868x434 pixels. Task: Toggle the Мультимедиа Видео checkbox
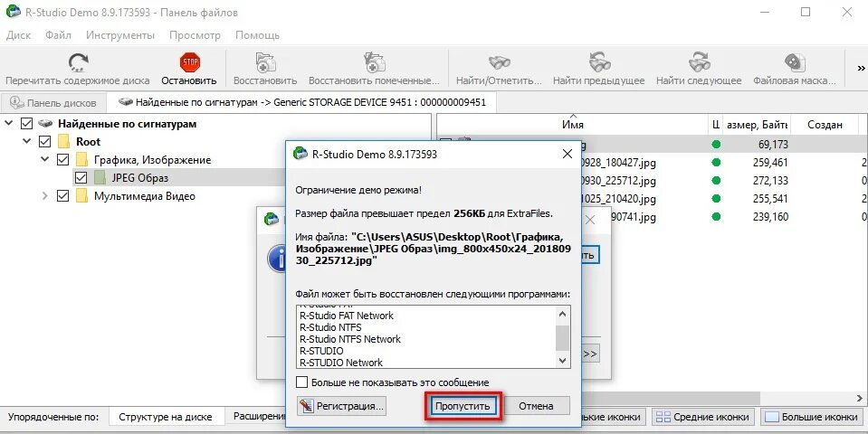point(63,196)
